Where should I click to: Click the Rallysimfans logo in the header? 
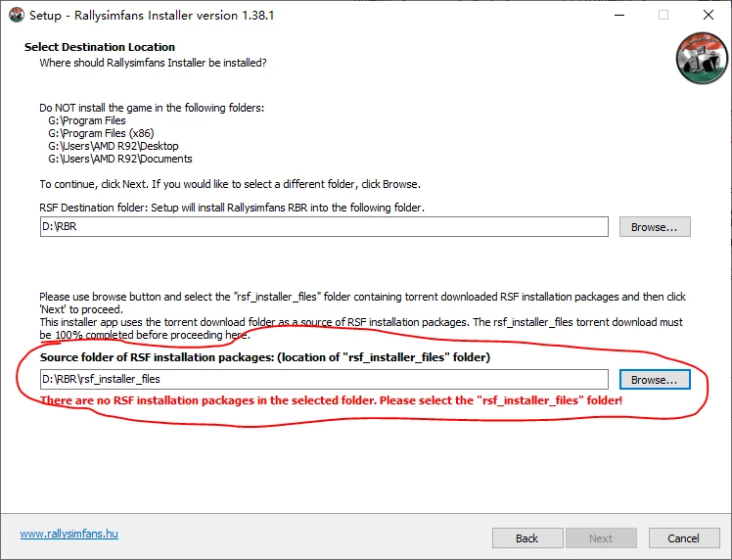point(701,58)
